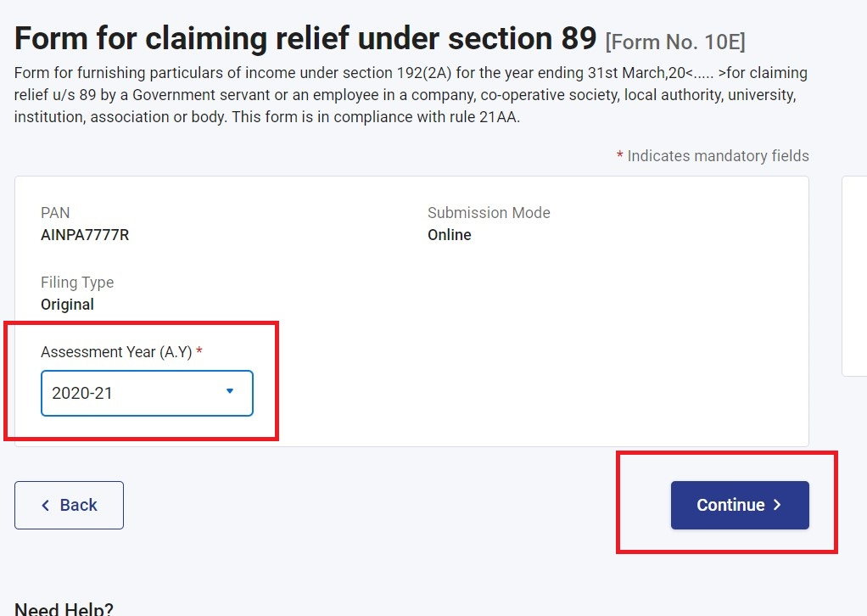
Task: Click the PAN value AINPA7777R
Action: coord(85,235)
